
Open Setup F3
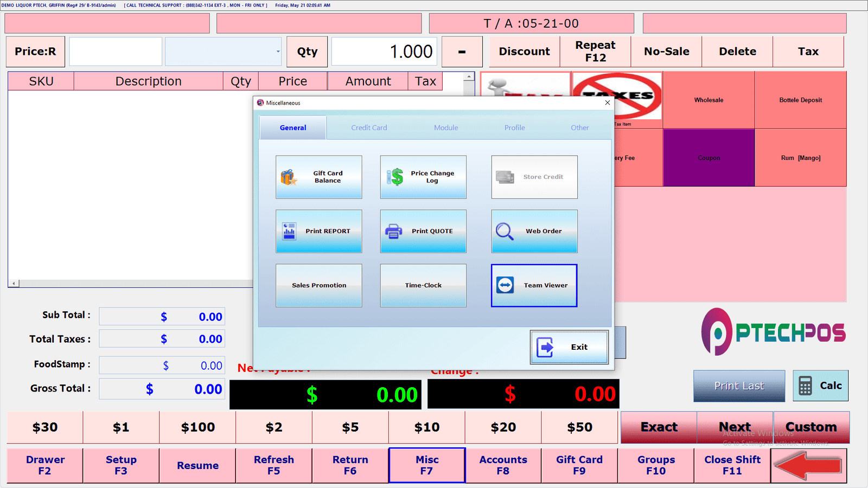click(x=121, y=465)
